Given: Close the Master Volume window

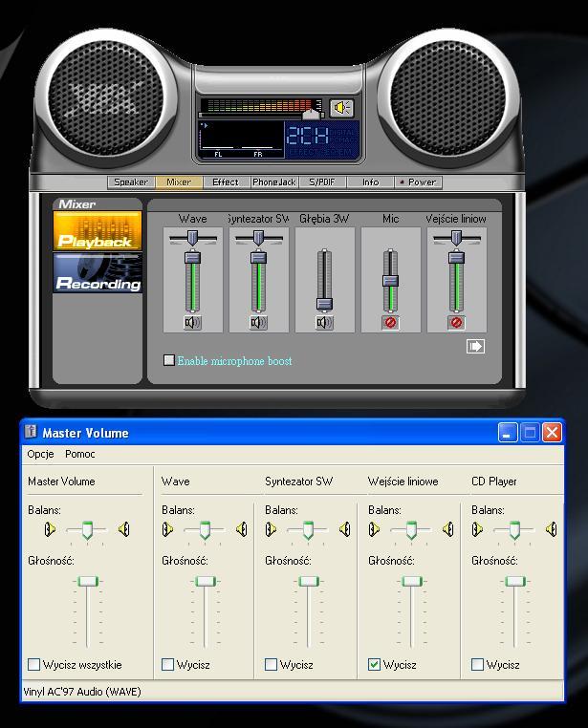Looking at the screenshot, I should point(553,433).
